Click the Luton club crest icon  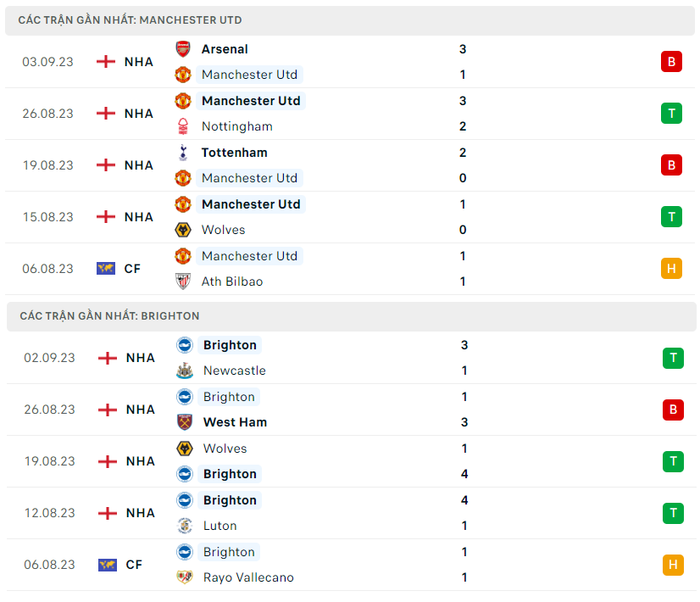tap(185, 526)
